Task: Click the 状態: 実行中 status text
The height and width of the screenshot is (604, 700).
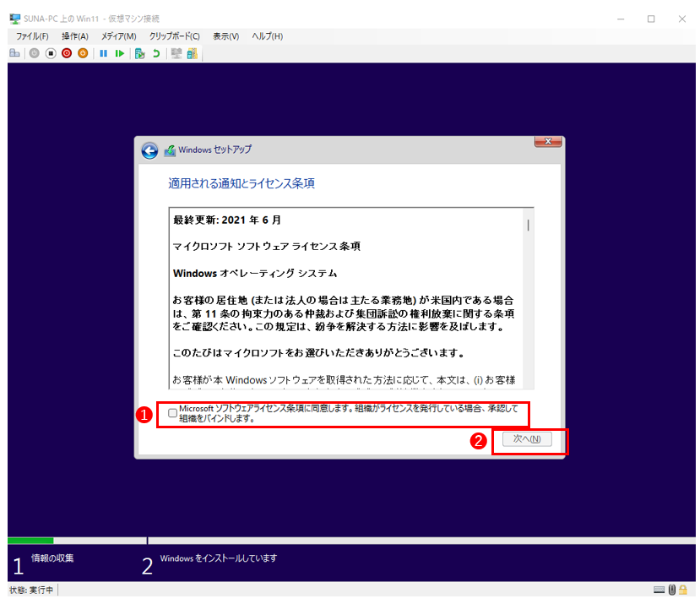Action: tap(31, 590)
